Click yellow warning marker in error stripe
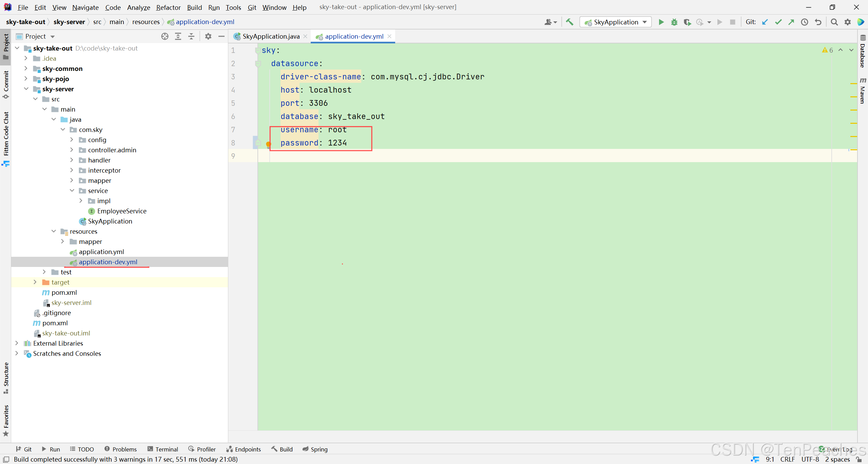The image size is (868, 464). [853, 83]
